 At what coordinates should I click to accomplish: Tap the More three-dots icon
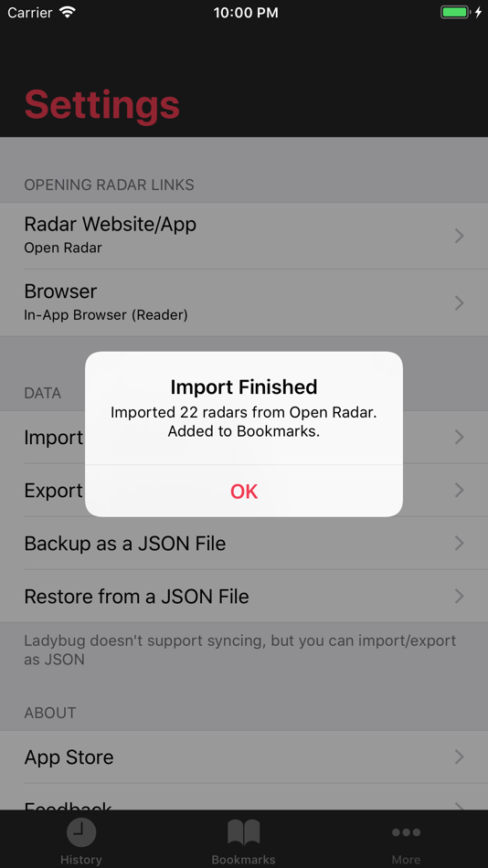[406, 832]
